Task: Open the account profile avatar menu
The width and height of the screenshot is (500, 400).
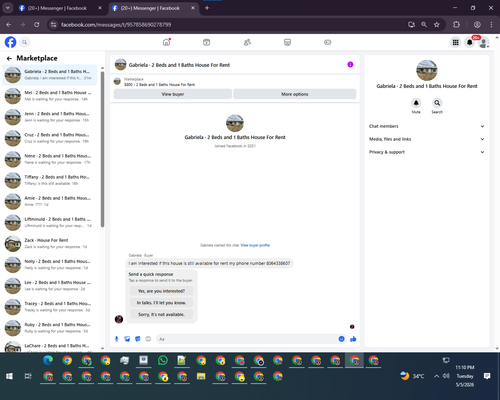Action: point(484,42)
